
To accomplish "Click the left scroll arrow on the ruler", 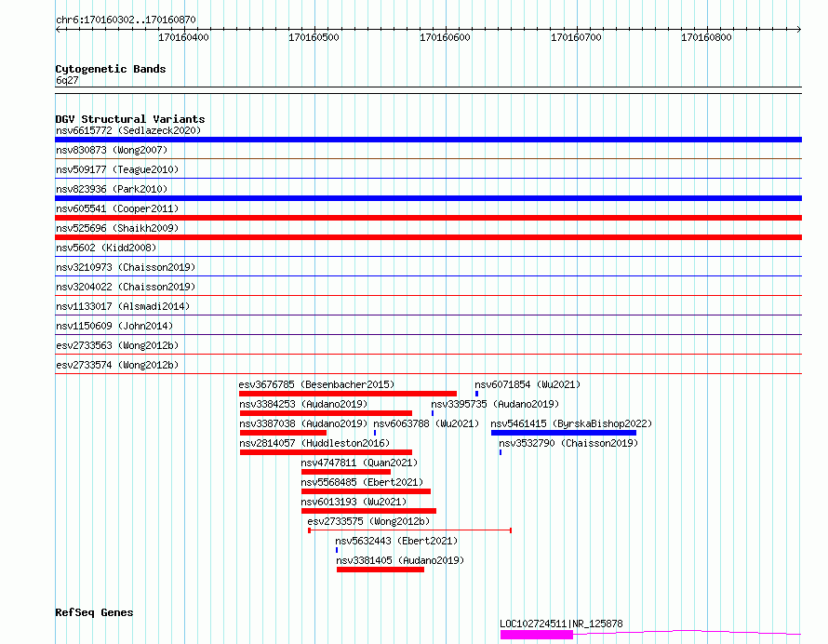I will pyautogui.click(x=58, y=30).
